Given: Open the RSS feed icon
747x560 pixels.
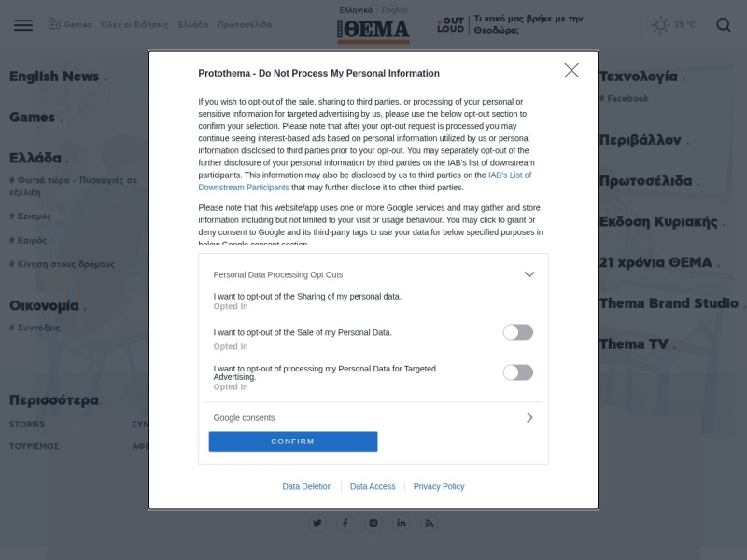Looking at the screenshot, I should click(430, 524).
